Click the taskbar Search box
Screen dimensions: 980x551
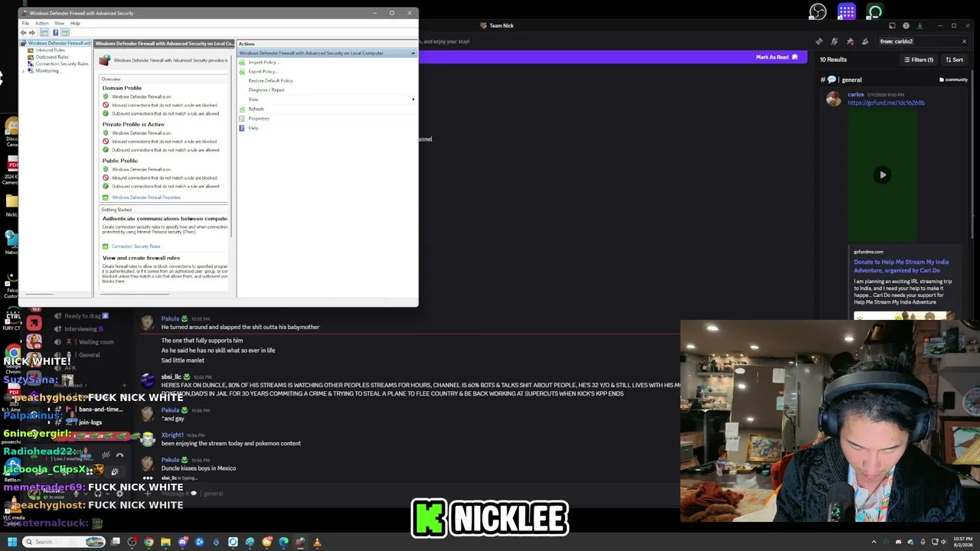64,542
